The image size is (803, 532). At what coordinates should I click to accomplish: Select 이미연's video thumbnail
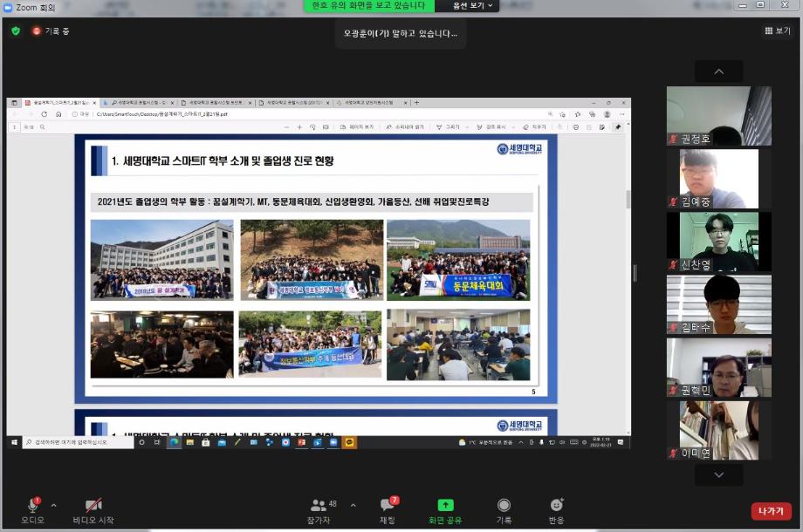718,430
